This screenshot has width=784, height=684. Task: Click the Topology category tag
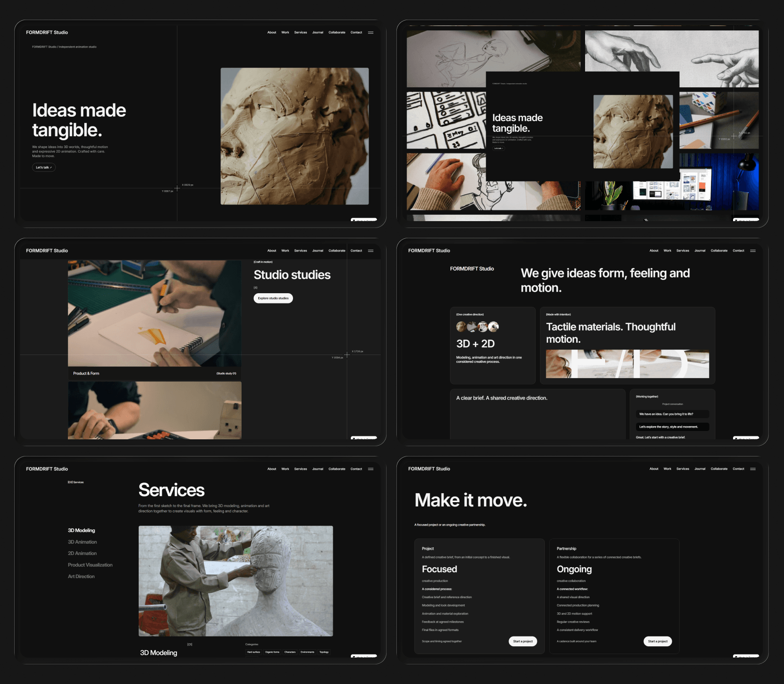click(x=324, y=652)
